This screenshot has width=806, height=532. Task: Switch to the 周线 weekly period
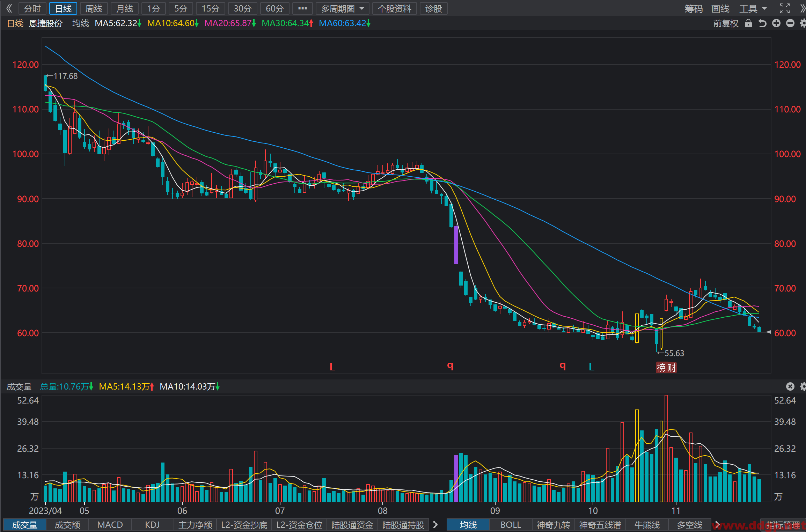pyautogui.click(x=94, y=9)
